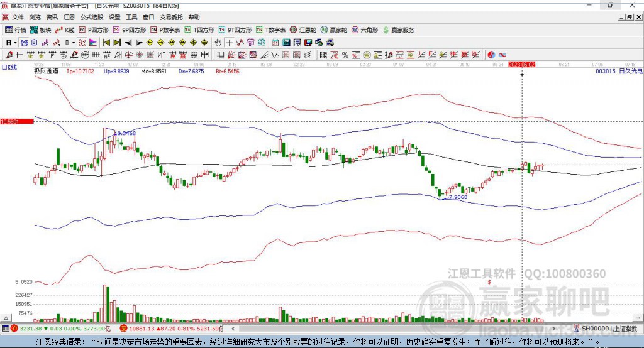This screenshot has height=348, width=644.
Task: Click the floppy disk save icon
Action: click(x=308, y=43)
